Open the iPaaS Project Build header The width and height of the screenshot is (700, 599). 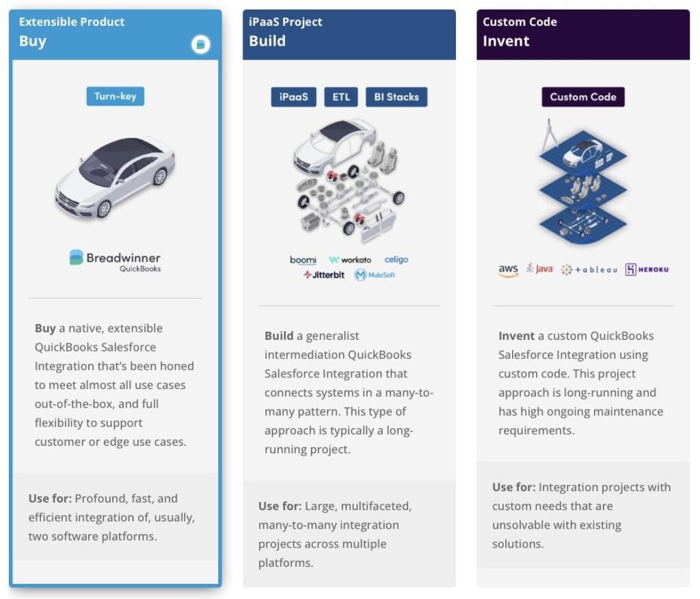[349, 35]
